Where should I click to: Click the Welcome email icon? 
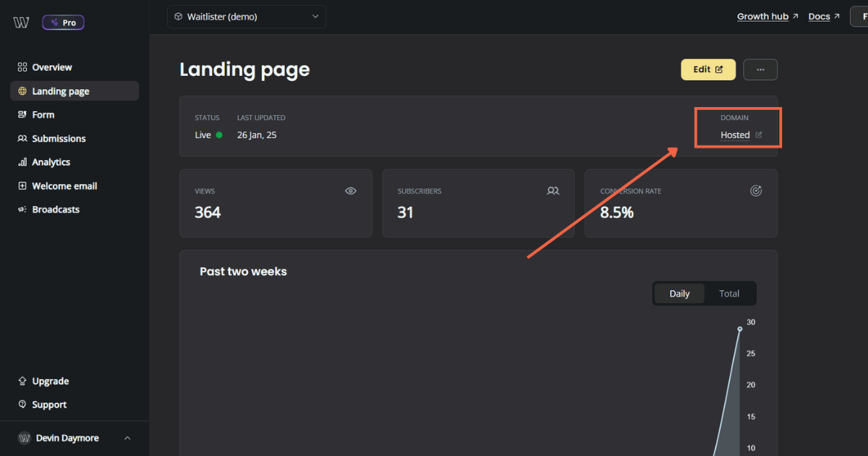[22, 185]
